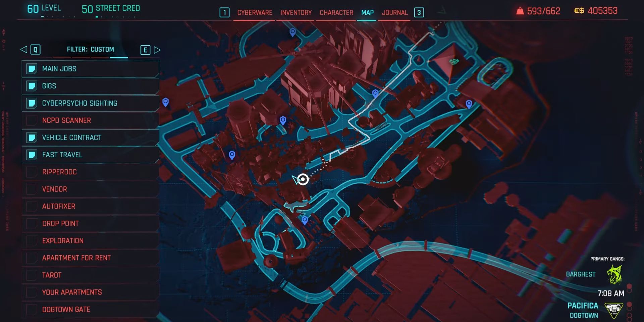Go to previous filter with left arrow
644x322 pixels.
(23, 50)
